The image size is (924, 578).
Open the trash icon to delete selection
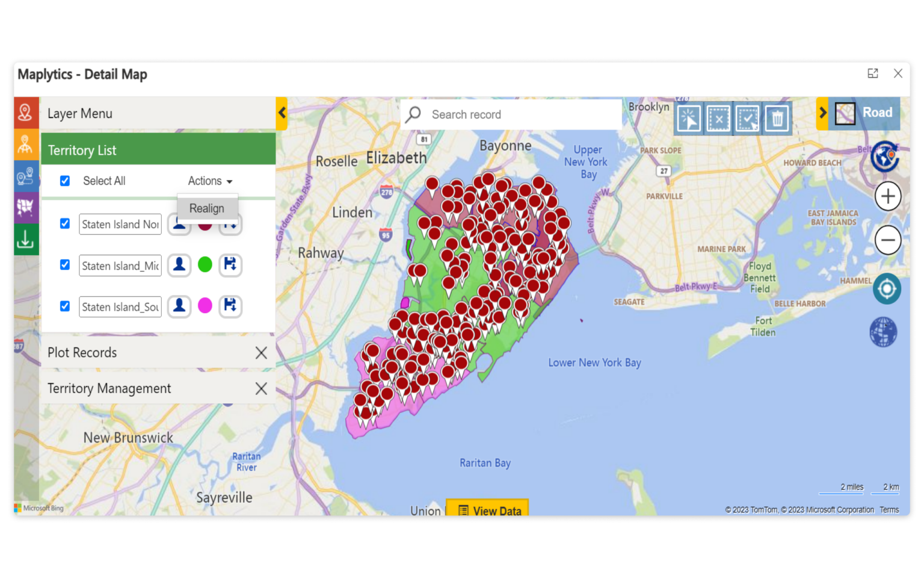pos(777,119)
